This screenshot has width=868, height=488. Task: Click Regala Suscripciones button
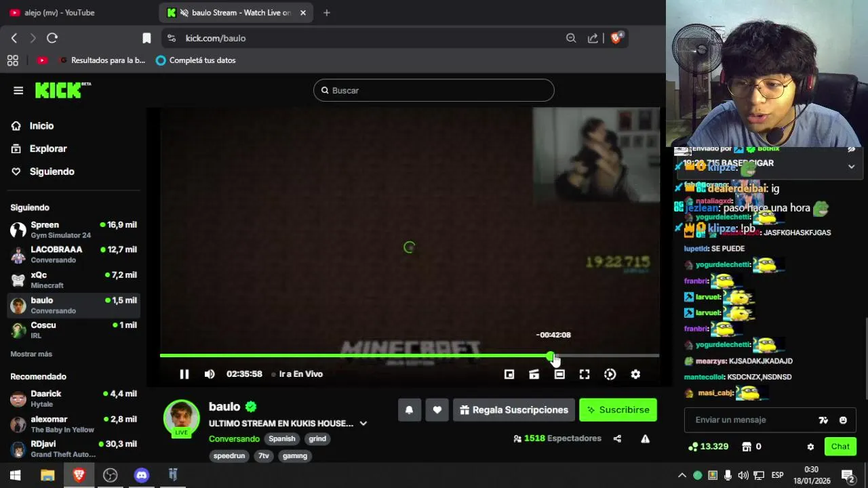point(514,410)
